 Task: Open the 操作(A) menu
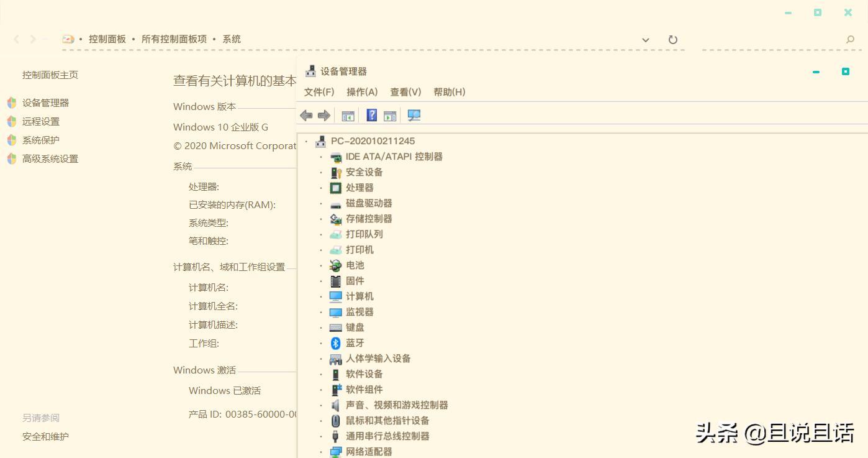click(362, 92)
